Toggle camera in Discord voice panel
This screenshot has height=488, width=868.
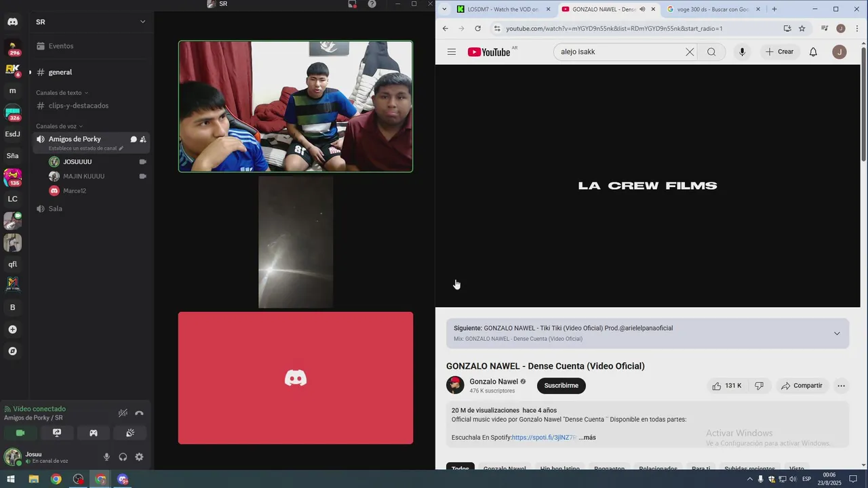(x=20, y=432)
